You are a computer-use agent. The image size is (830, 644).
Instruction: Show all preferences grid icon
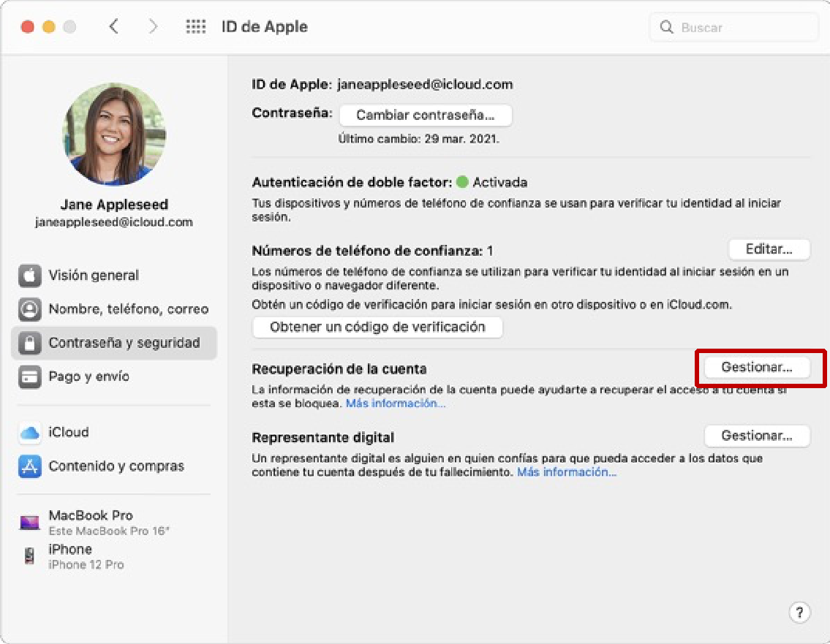click(195, 26)
